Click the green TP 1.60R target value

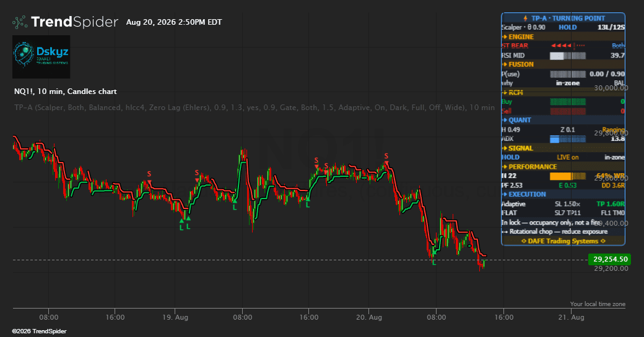coord(611,204)
